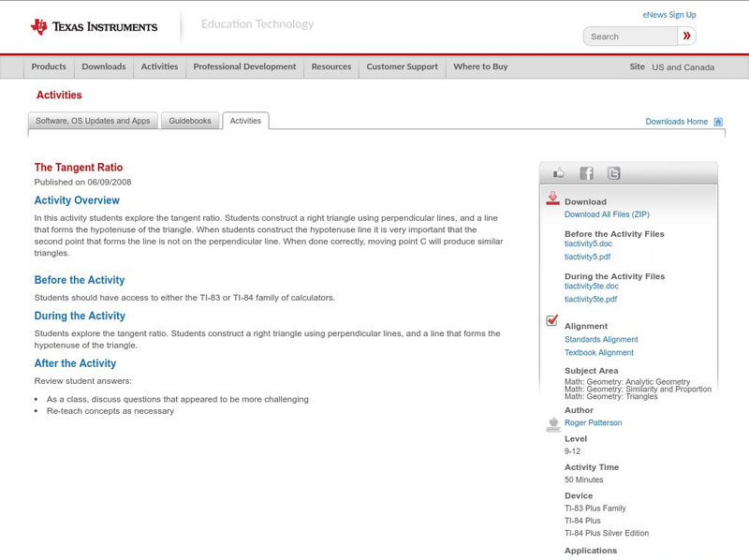Share the activity on Facebook

tap(587, 171)
